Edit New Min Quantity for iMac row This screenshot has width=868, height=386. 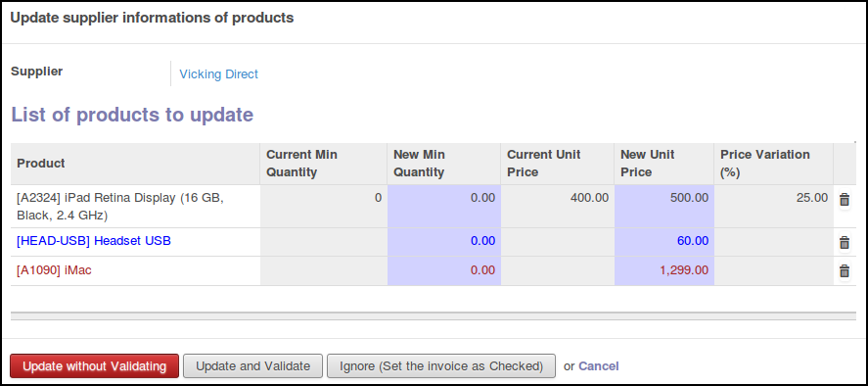click(x=444, y=271)
